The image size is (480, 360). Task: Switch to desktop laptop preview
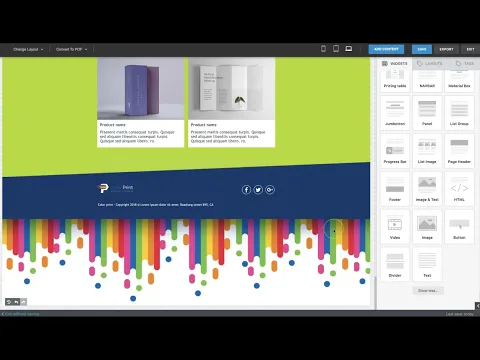(349, 49)
